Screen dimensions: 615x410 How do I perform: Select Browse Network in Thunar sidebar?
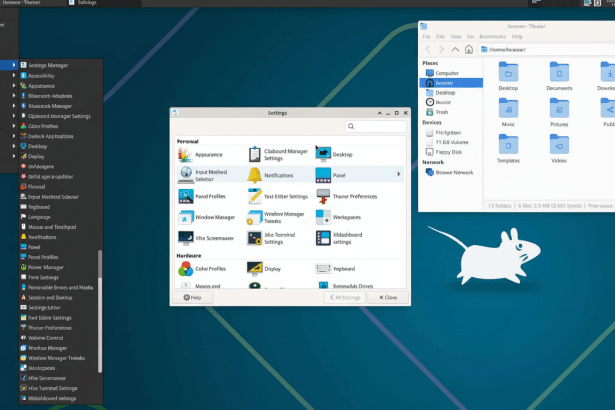coord(451,172)
